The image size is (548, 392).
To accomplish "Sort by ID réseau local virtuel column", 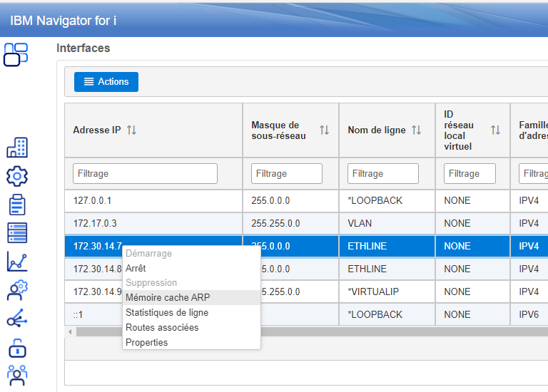I will point(495,130).
